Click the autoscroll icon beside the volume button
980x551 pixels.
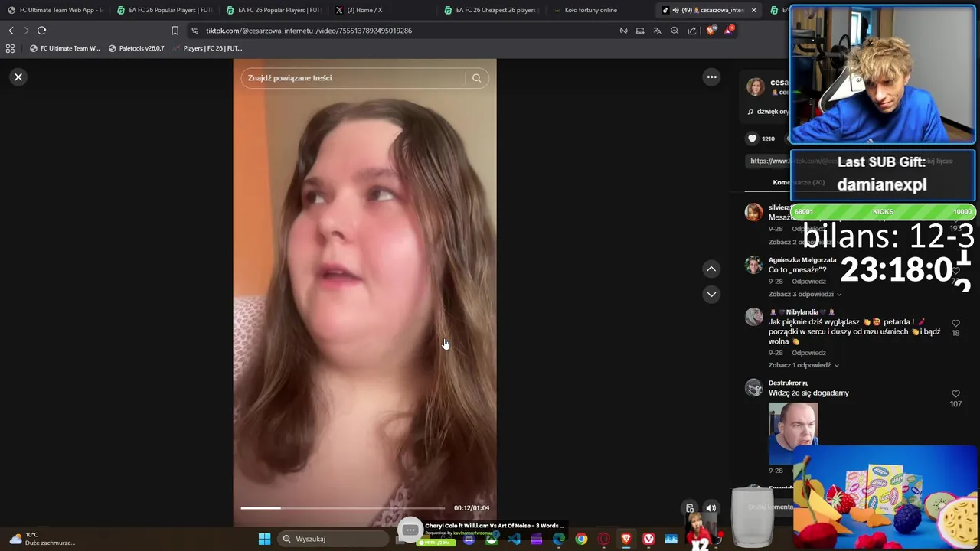tap(690, 508)
